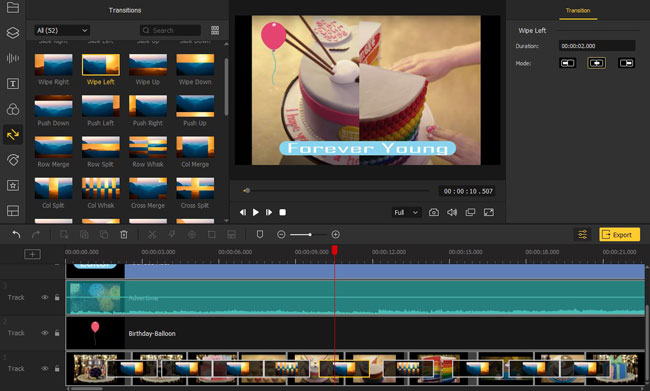Select the first transition Mode option
Screen dimensions: 650x391
(x=568, y=63)
